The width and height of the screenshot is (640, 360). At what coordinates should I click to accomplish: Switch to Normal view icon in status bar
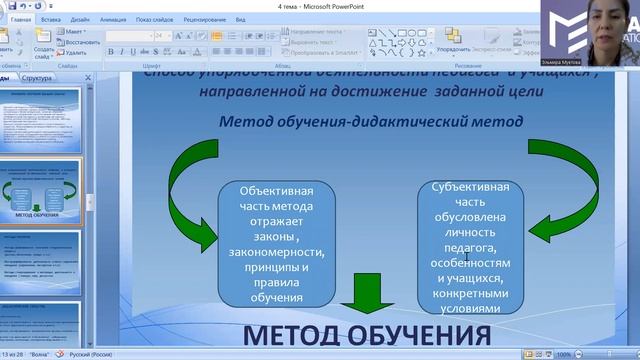529,354
